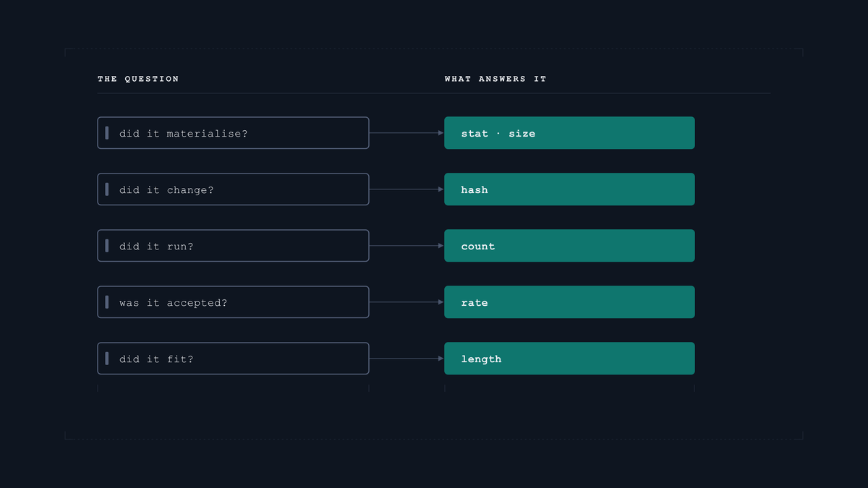This screenshot has height=488, width=868.
Task: Choose the teal "count" answer block
Action: pyautogui.click(x=569, y=246)
